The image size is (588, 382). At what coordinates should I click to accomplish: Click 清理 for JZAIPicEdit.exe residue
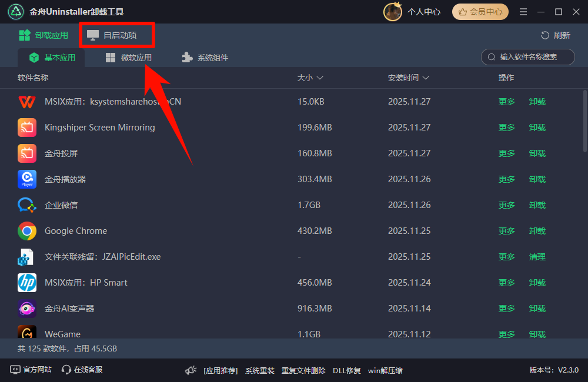537,257
